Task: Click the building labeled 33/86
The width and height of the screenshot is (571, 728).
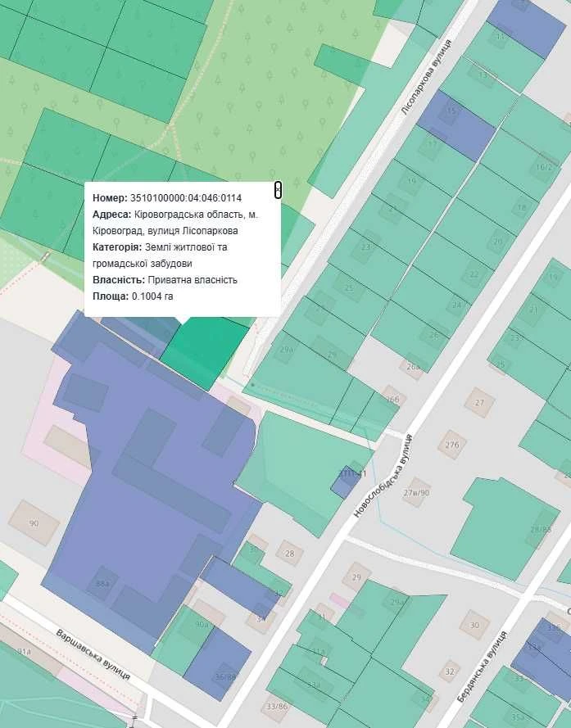Action: 277,706
